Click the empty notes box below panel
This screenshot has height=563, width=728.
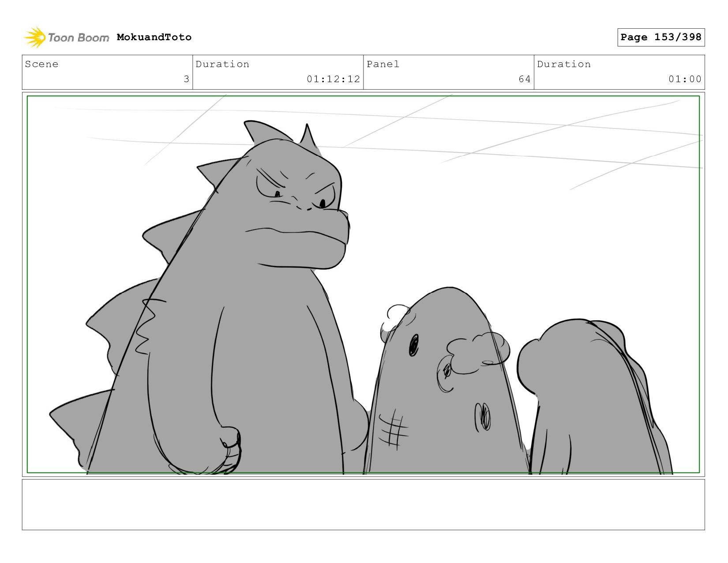363,504
